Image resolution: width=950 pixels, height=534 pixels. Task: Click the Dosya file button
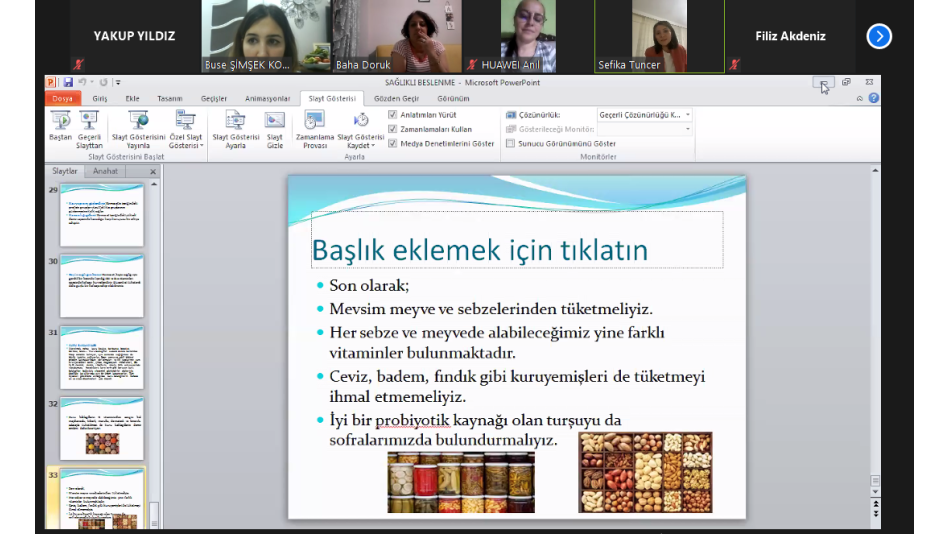pos(62,99)
